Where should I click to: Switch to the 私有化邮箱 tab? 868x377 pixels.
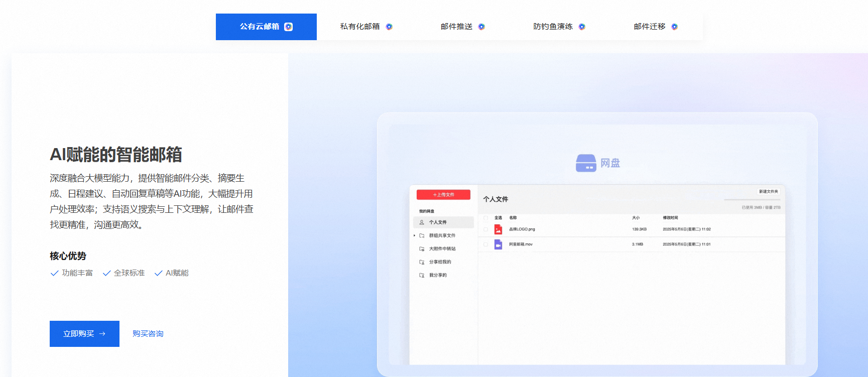[366, 27]
